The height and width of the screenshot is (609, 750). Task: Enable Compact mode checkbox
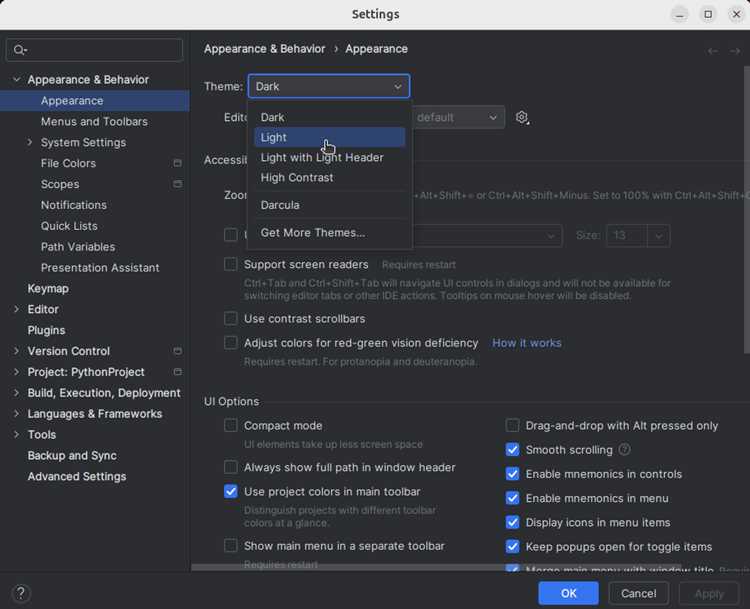(231, 425)
